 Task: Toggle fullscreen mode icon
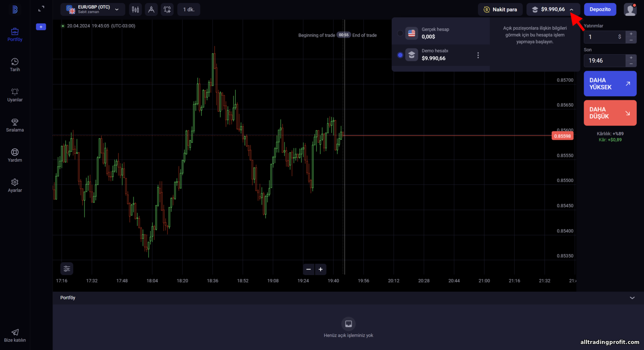pyautogui.click(x=41, y=9)
